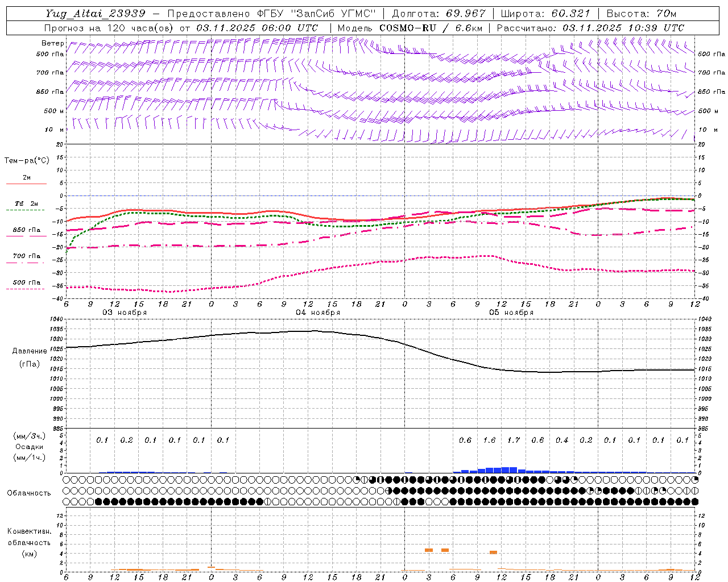
Task: Click the Высота: 70м field
Action: click(642, 14)
